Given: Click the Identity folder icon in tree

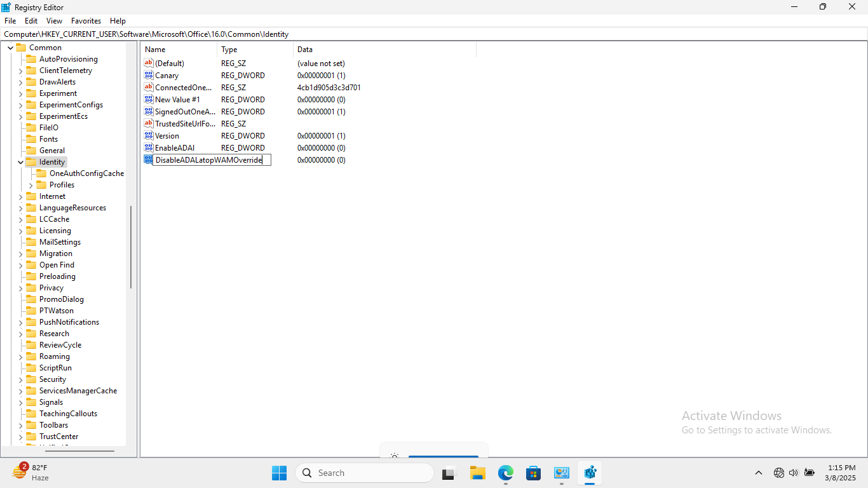Looking at the screenshot, I should pos(31,162).
